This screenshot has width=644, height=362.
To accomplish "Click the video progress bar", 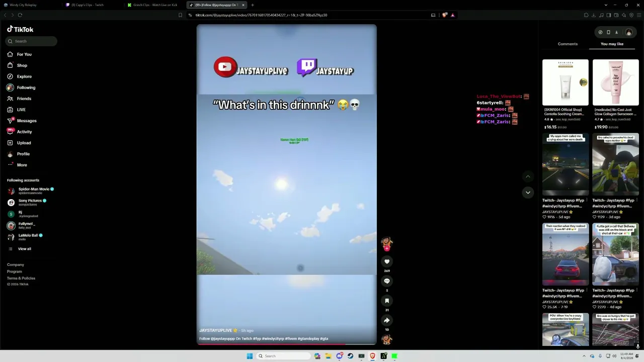I will (286, 344).
